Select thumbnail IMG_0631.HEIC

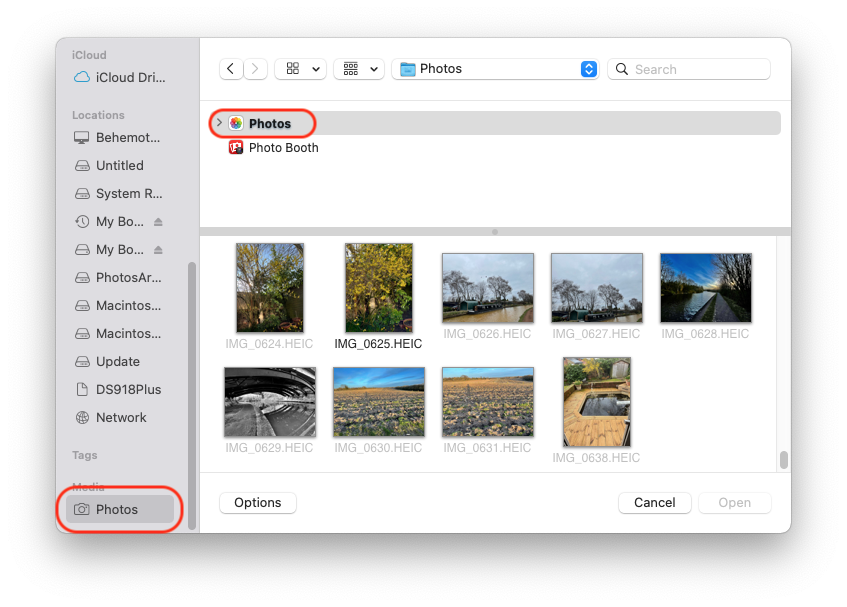[x=488, y=402]
